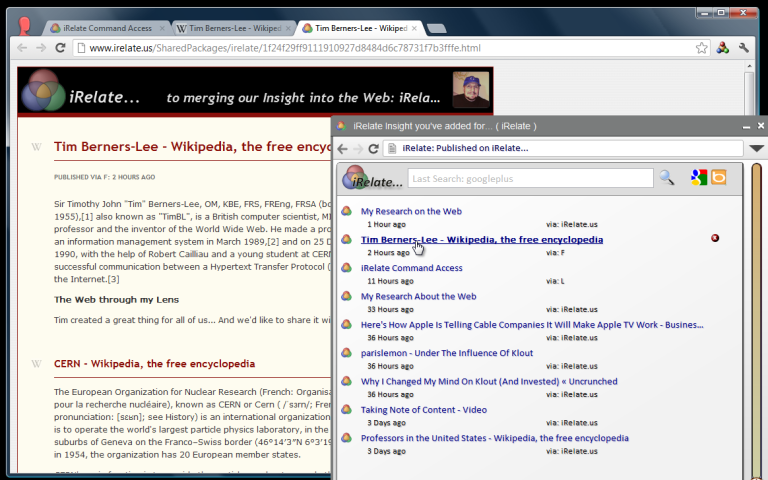Open Tim Berners-Lee Wikipedia link in popup
Screen dimensions: 768x480
(x=482, y=240)
